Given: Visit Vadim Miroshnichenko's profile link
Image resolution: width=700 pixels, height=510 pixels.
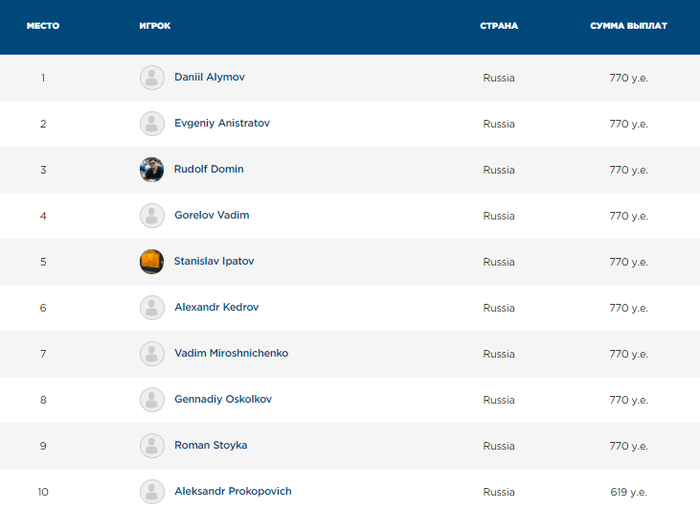Looking at the screenshot, I should click(231, 353).
